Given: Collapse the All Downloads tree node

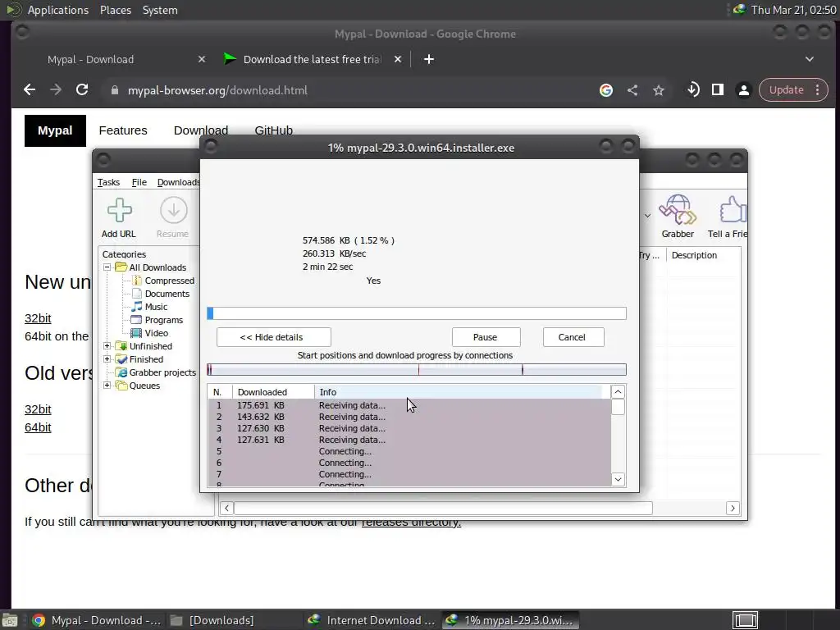Looking at the screenshot, I should 107,267.
